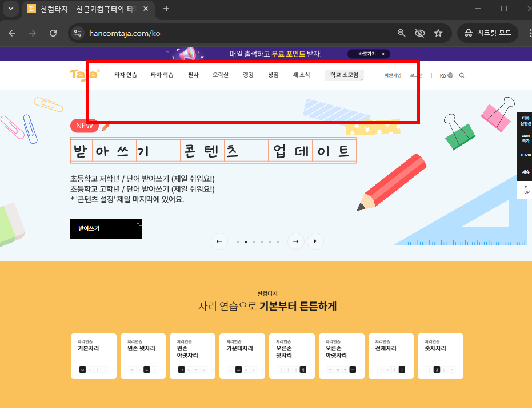Toggle the password hide eye icon
This screenshot has width=532, height=411.
tap(420, 33)
